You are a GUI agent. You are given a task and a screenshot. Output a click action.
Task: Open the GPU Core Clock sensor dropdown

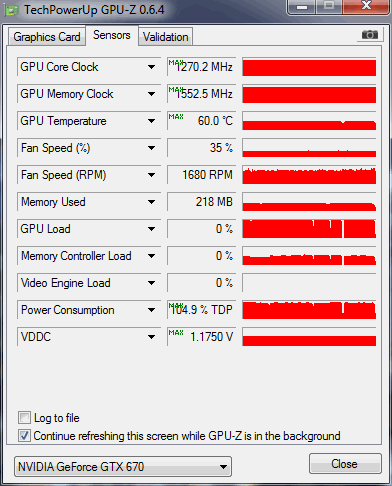click(x=152, y=67)
